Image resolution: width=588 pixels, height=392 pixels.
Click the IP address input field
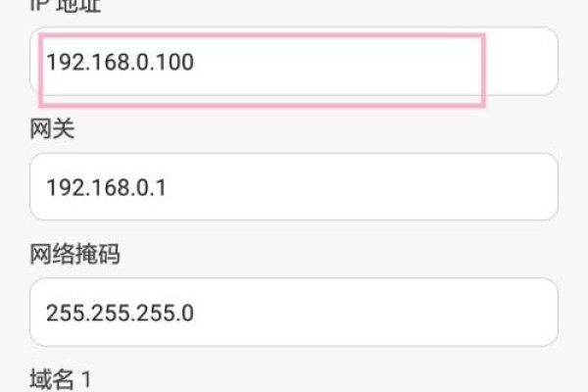click(x=294, y=62)
